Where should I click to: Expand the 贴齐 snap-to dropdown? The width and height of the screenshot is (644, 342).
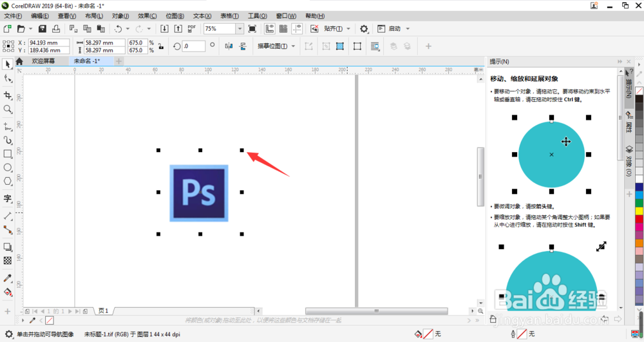[348, 29]
